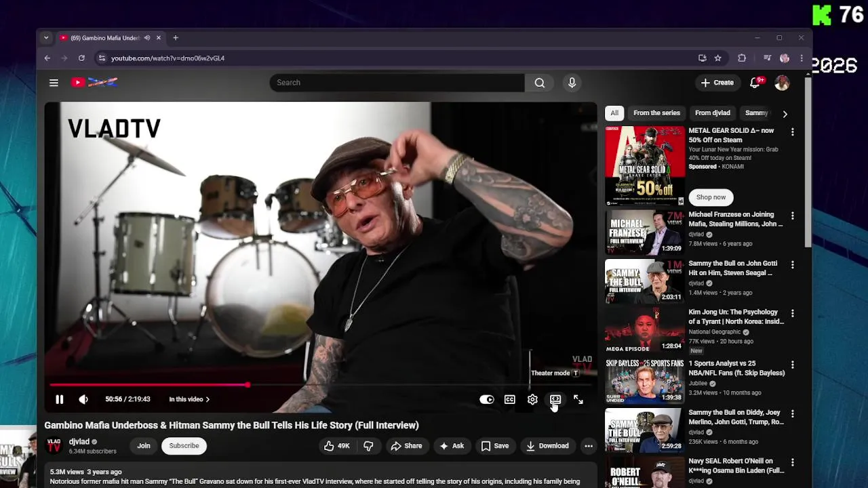
Task: Open options for 1 Sports Analyst video
Action: 792,365
